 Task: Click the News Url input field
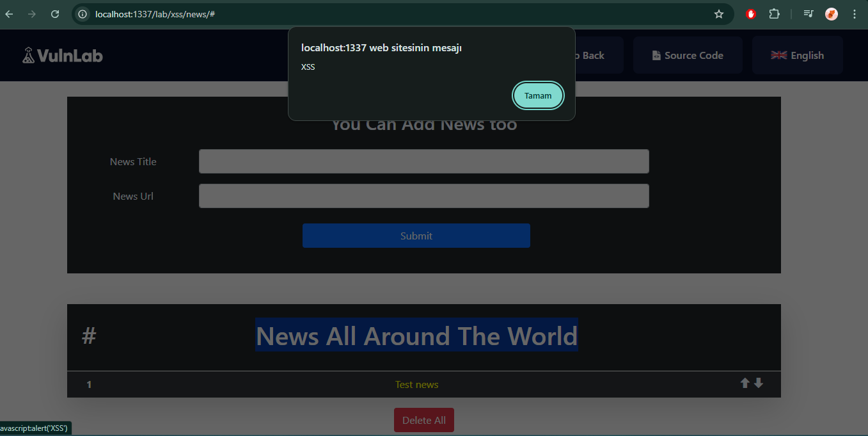pos(424,196)
